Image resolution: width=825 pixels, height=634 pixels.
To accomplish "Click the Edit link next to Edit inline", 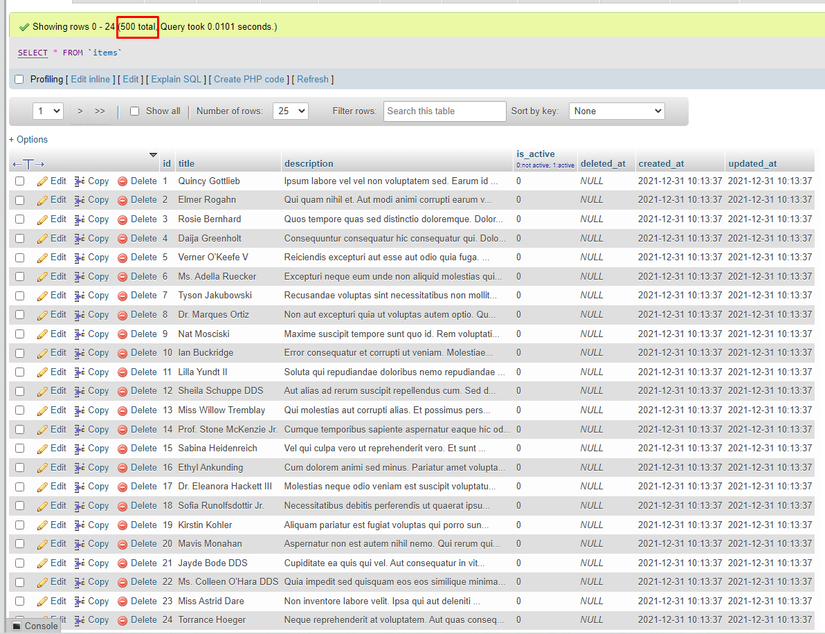I will coord(130,79).
